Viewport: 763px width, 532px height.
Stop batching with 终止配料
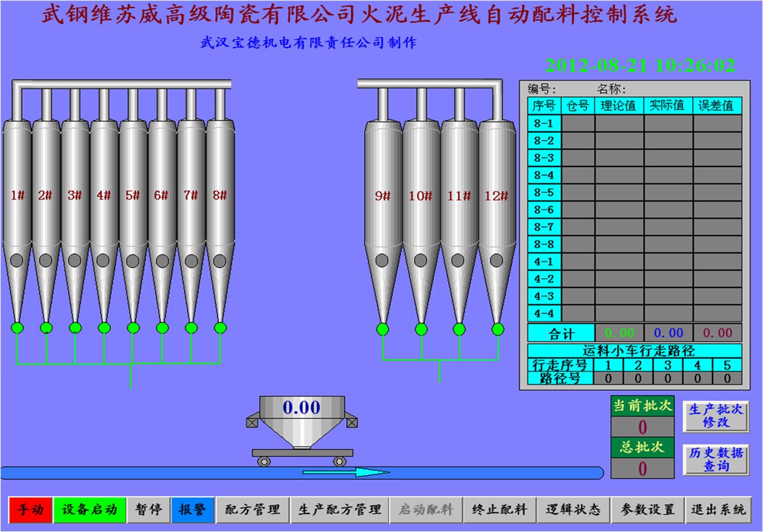pos(499,509)
